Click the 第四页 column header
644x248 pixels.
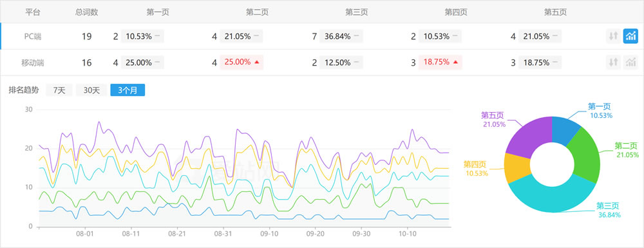456,12
